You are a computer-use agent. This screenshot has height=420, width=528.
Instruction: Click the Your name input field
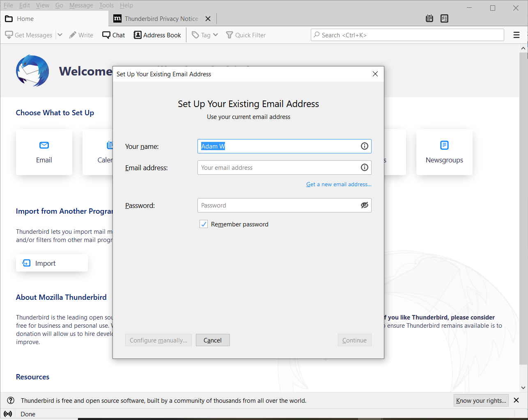tap(284, 146)
